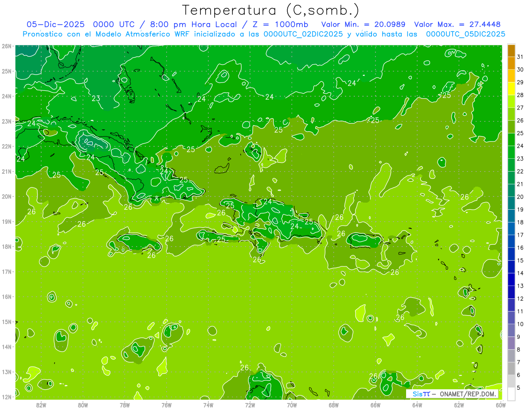Select "Valor Max. = 27.4448" text
Viewport: 532px width, 411px height.
click(457, 24)
